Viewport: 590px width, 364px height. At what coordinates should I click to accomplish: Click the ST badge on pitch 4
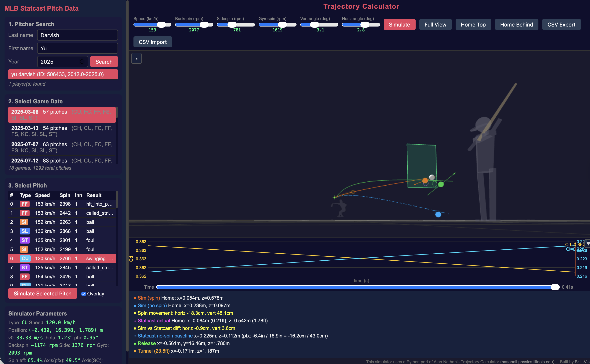pos(25,240)
